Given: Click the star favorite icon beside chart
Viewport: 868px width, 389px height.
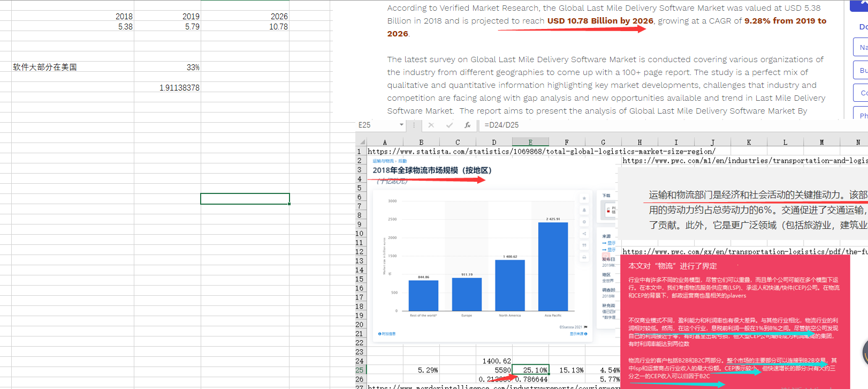Looking at the screenshot, I should (x=584, y=198).
